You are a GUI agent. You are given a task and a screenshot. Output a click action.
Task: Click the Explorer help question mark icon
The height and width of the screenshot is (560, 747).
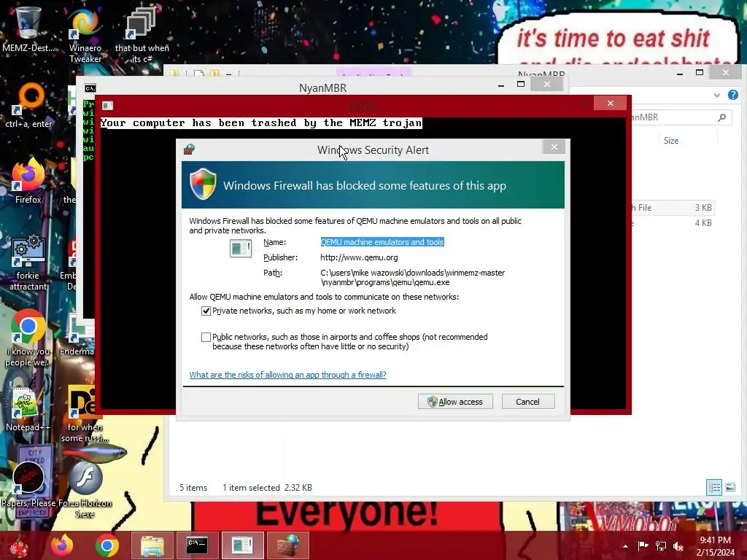(x=732, y=95)
